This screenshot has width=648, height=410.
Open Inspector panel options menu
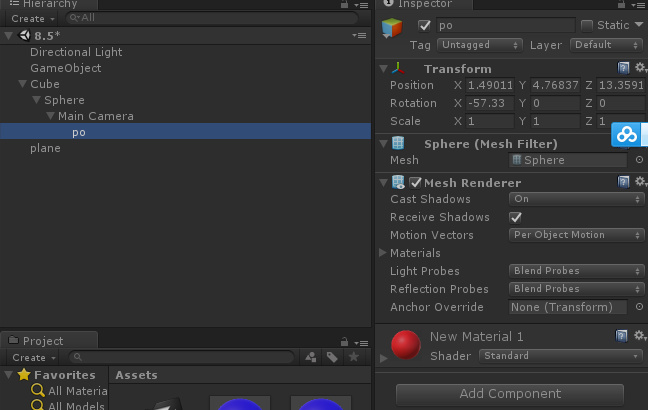pyautogui.click(x=639, y=5)
